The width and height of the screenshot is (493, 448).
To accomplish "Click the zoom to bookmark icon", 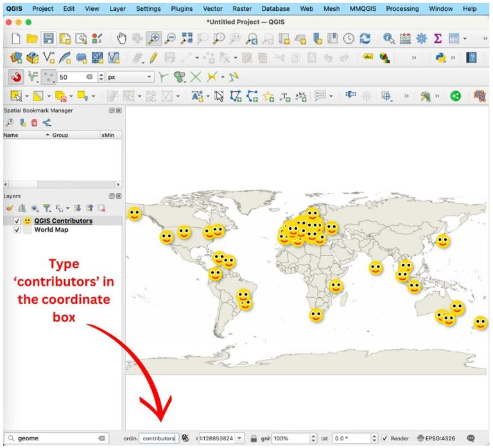I will coord(10,123).
